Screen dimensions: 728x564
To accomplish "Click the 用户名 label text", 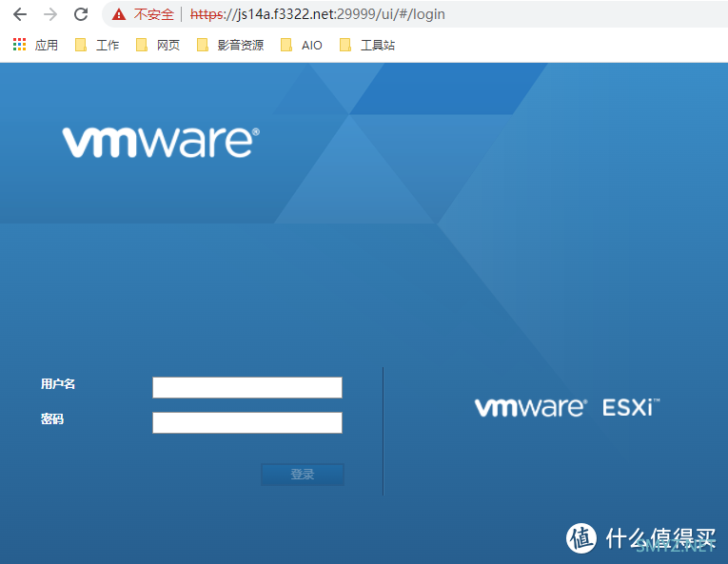I will click(x=58, y=384).
